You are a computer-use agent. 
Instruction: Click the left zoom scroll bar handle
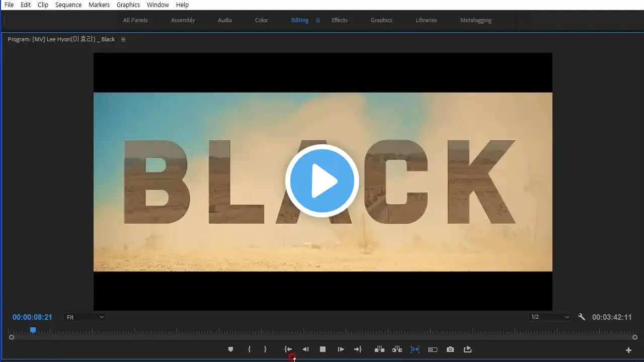click(11, 337)
